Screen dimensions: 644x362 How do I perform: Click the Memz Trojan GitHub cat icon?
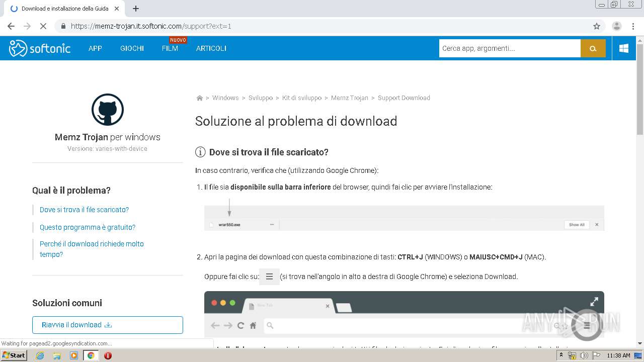(108, 110)
